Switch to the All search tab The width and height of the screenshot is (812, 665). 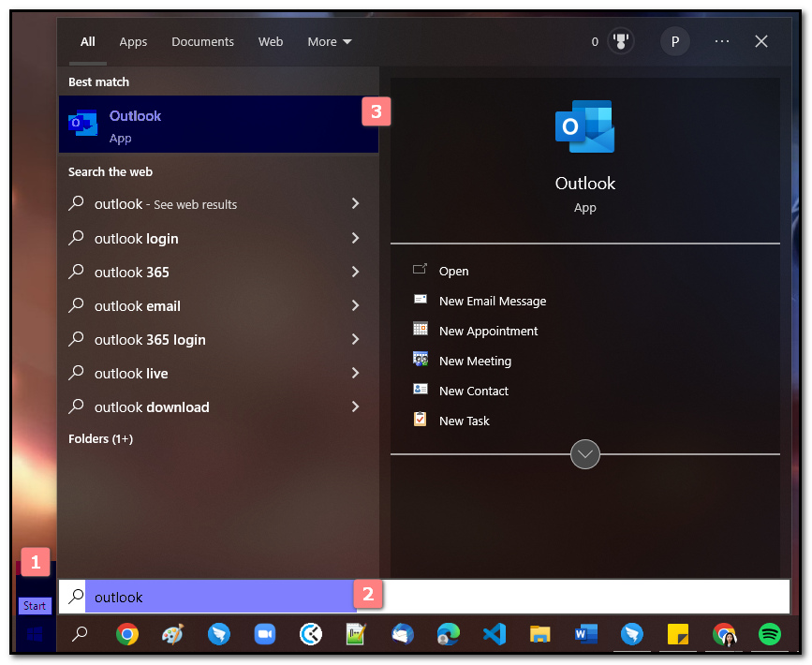(87, 41)
